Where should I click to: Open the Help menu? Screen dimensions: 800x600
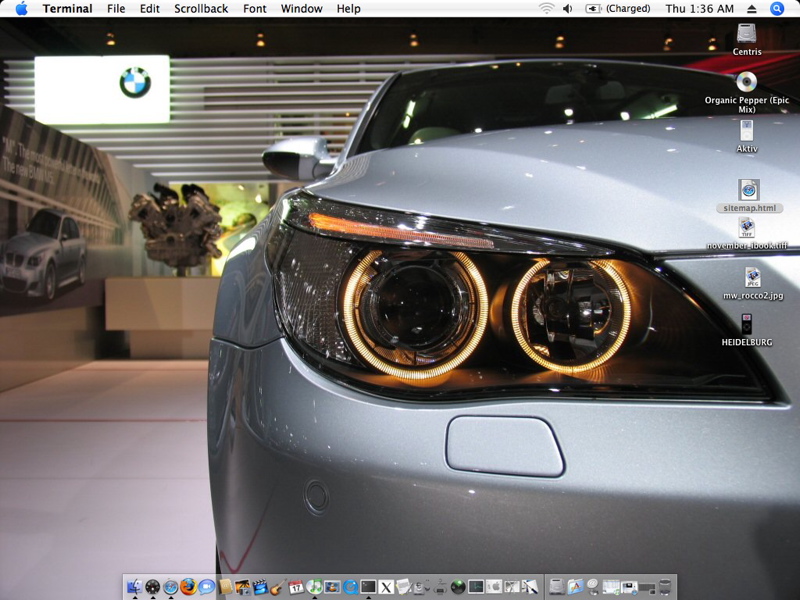tap(348, 9)
